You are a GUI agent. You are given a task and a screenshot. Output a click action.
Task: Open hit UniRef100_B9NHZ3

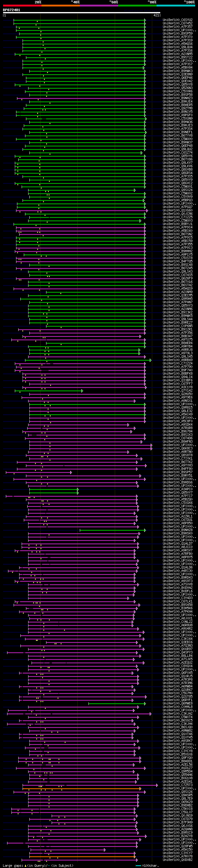(178, 98)
